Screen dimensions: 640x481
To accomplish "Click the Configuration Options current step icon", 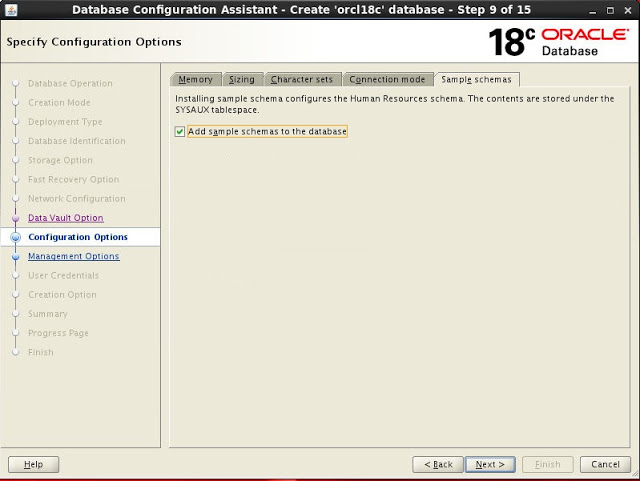I will point(16,237).
